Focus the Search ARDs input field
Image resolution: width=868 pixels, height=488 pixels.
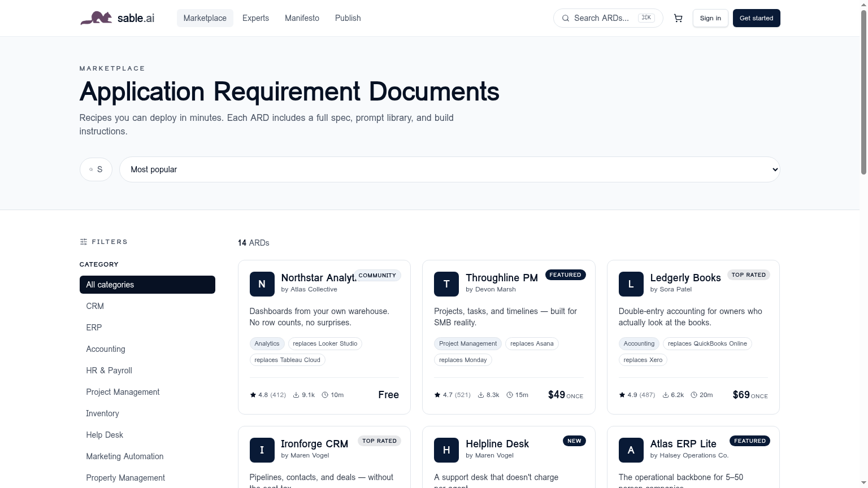(602, 18)
